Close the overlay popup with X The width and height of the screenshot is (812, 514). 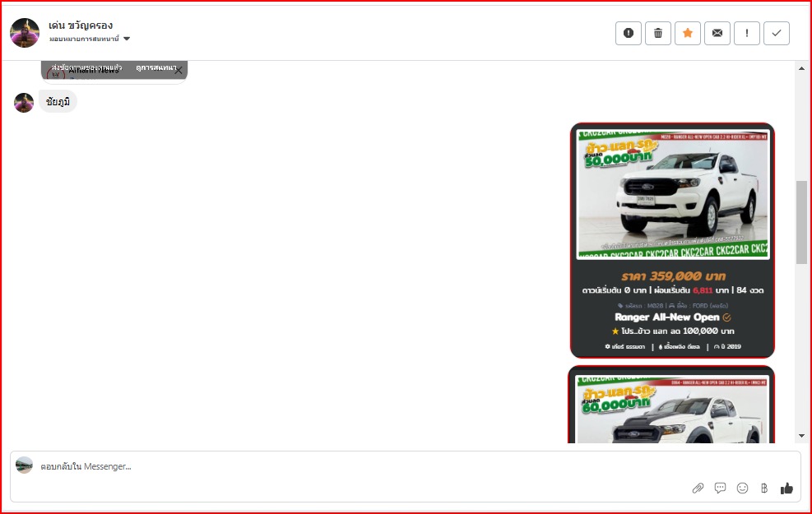179,71
